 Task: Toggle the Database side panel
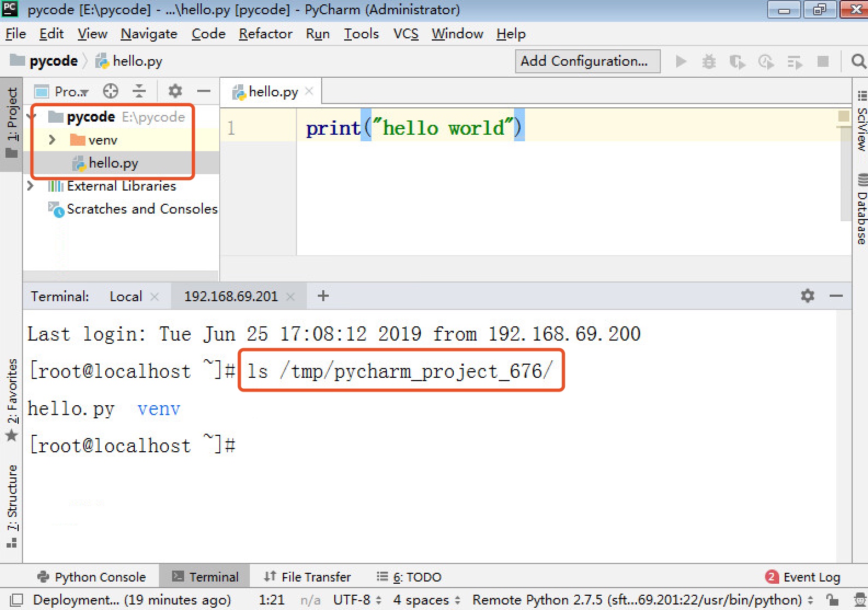(x=861, y=209)
